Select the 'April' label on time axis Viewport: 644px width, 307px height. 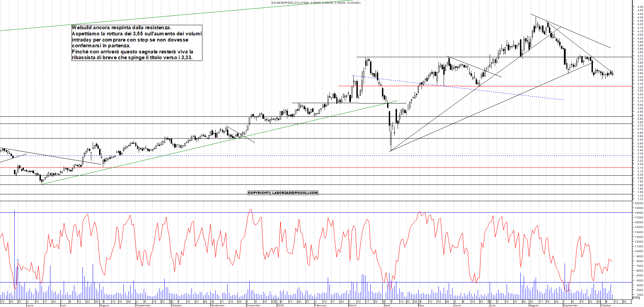point(387,305)
